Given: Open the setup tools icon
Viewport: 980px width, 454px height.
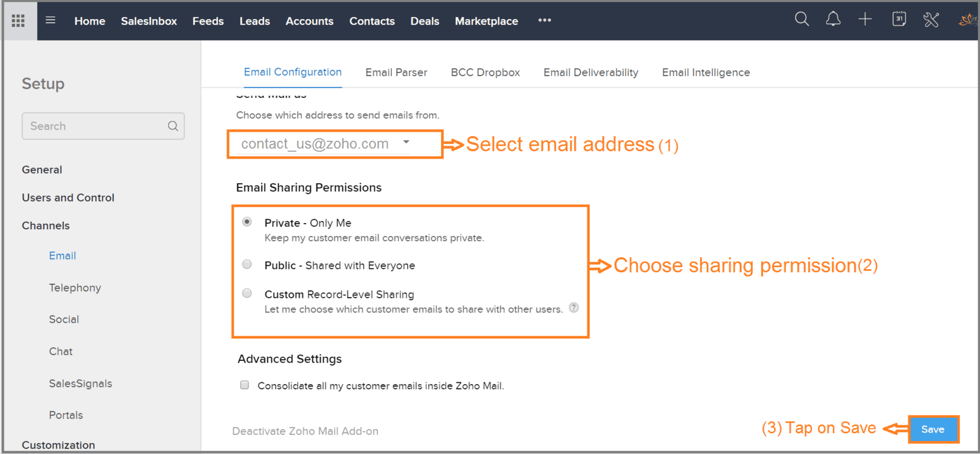Looking at the screenshot, I should pyautogui.click(x=931, y=20).
